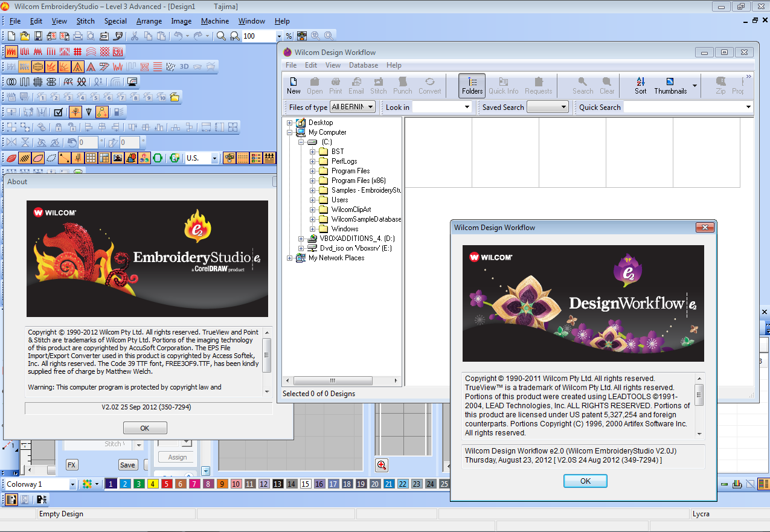
Task: Click the FX button near Stitch panel
Action: (72, 465)
